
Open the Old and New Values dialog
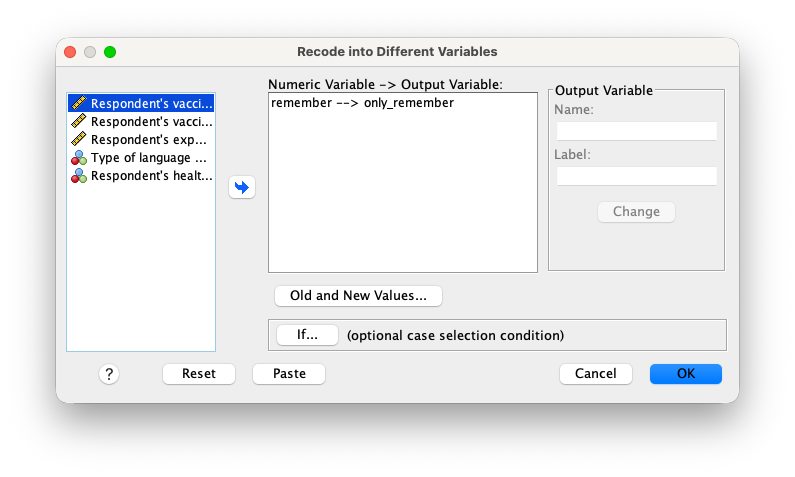pyautogui.click(x=358, y=296)
